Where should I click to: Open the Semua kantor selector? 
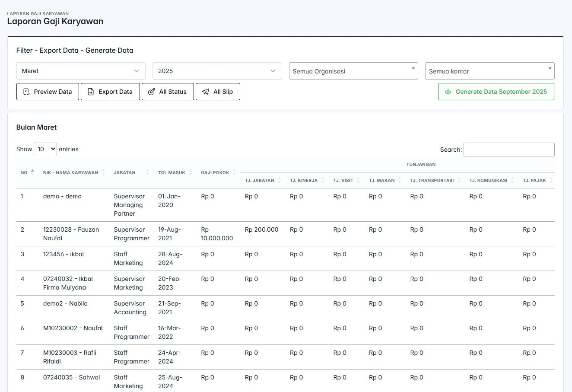click(x=489, y=71)
